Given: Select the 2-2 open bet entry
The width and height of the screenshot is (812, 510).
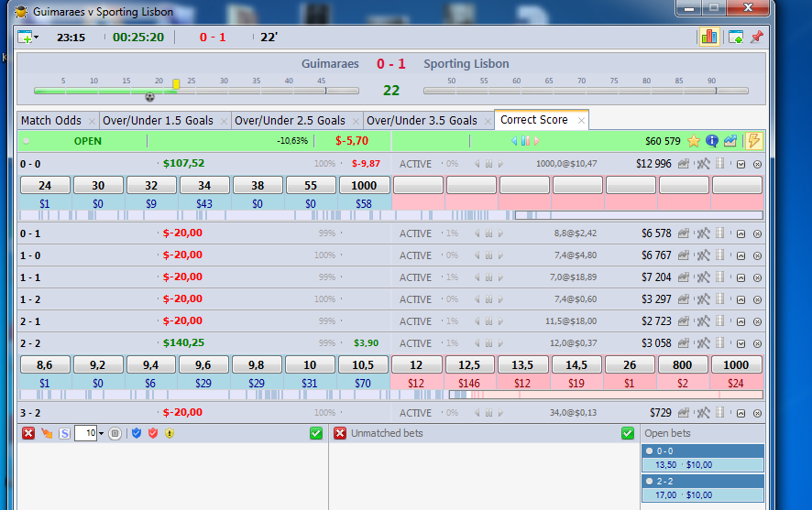Looking at the screenshot, I should coord(703,488).
